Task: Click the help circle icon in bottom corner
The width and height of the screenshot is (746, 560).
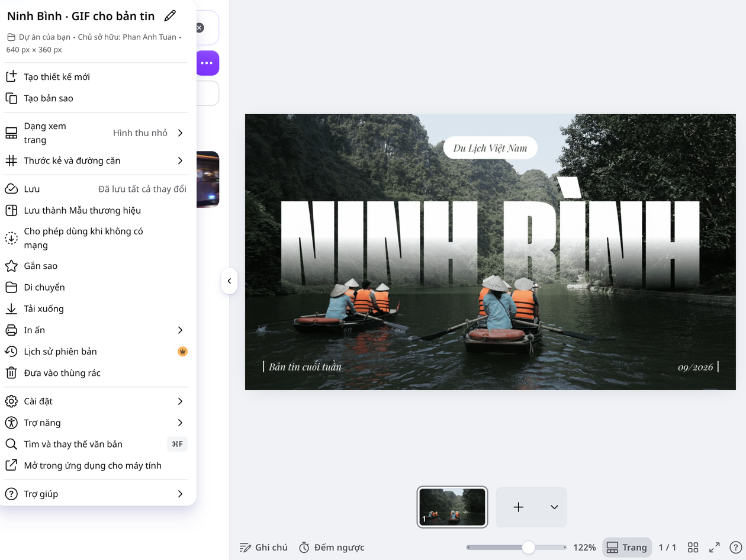Action: click(735, 548)
